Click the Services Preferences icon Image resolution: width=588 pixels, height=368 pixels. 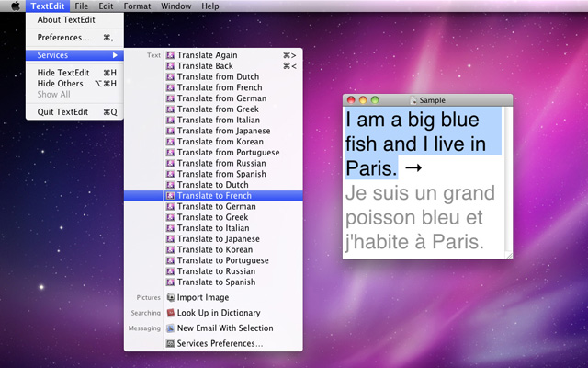coord(170,343)
